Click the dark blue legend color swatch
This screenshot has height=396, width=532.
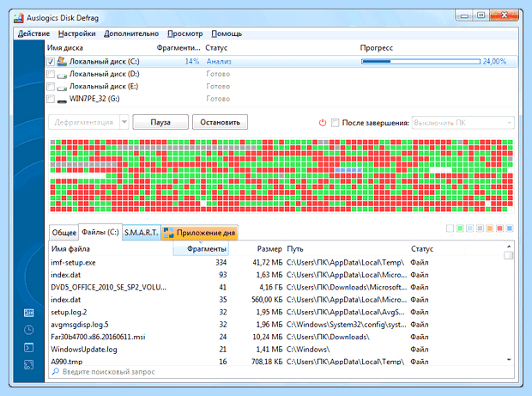pos(510,228)
